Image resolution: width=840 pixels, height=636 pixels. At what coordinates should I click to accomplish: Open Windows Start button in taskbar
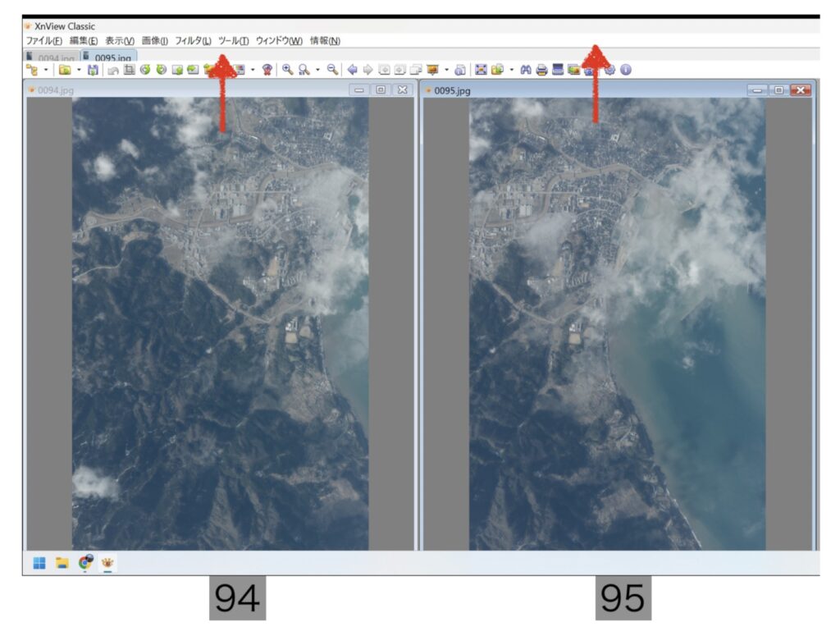click(39, 563)
